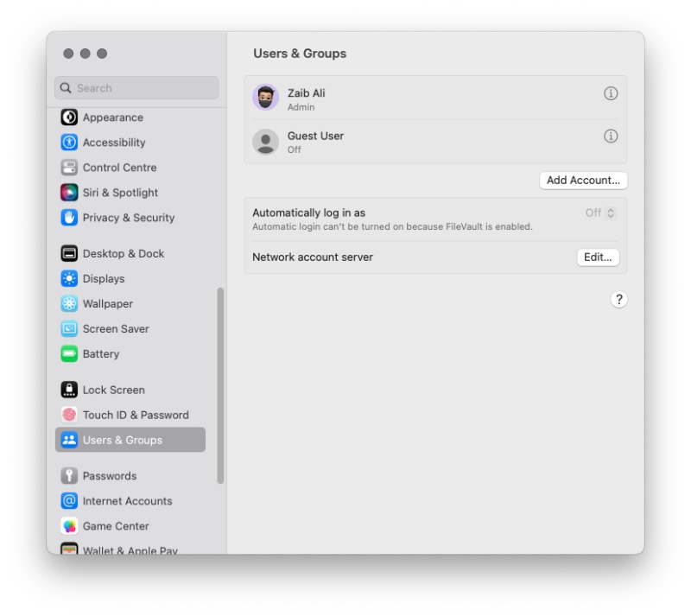Select the Screen Saver label
The image size is (691, 616).
pyautogui.click(x=116, y=329)
